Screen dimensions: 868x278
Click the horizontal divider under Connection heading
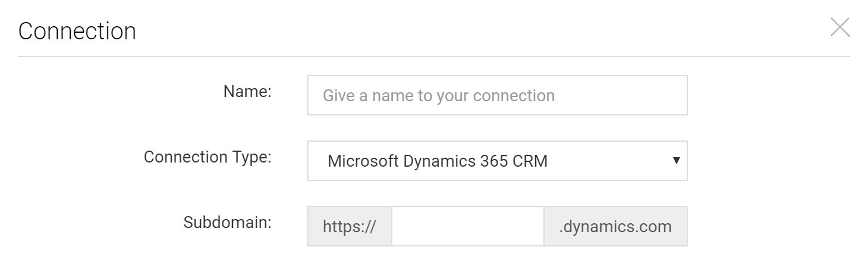[x=434, y=57]
